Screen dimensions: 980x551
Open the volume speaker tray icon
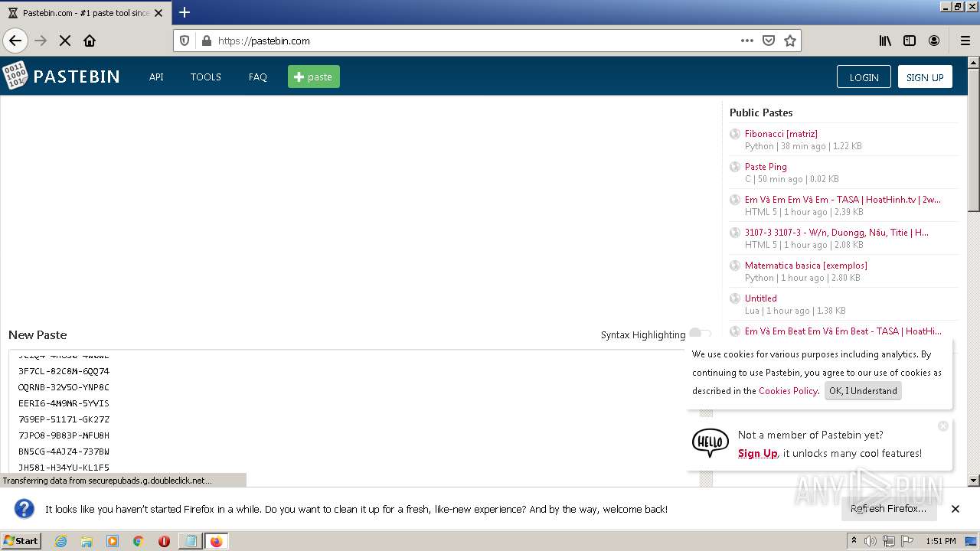[871, 541]
